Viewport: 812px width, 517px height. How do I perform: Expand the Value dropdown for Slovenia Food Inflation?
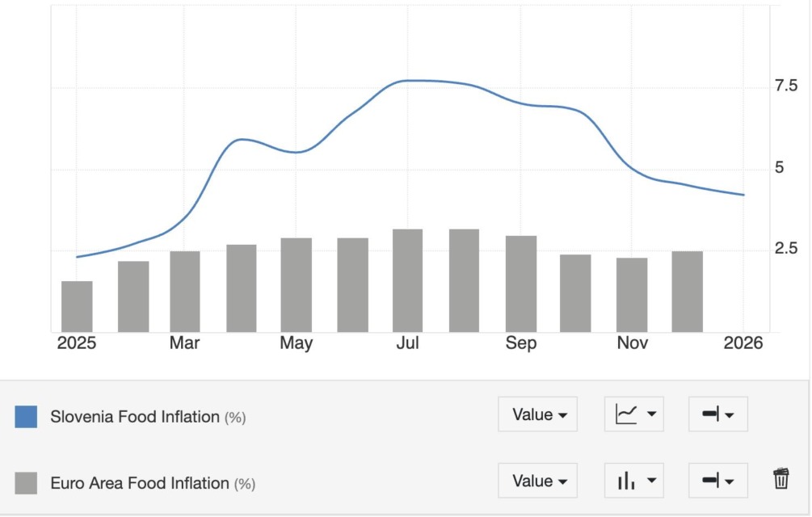[x=537, y=414]
